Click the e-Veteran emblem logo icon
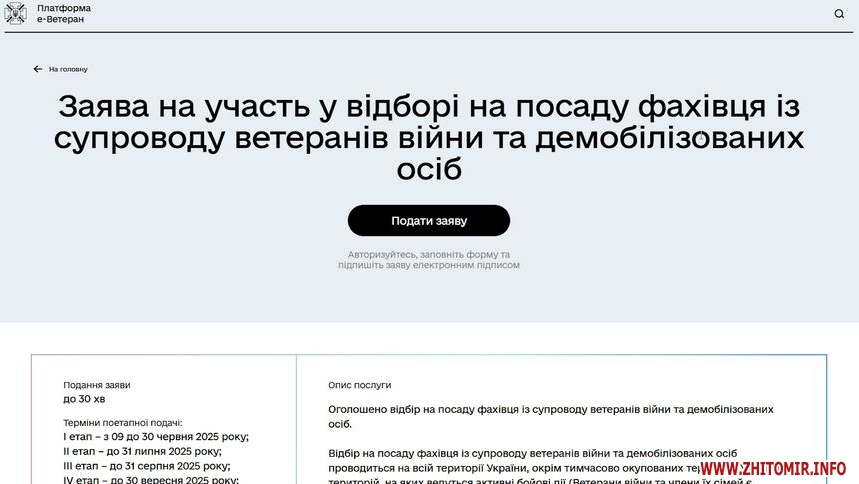859x484 pixels. (15, 14)
